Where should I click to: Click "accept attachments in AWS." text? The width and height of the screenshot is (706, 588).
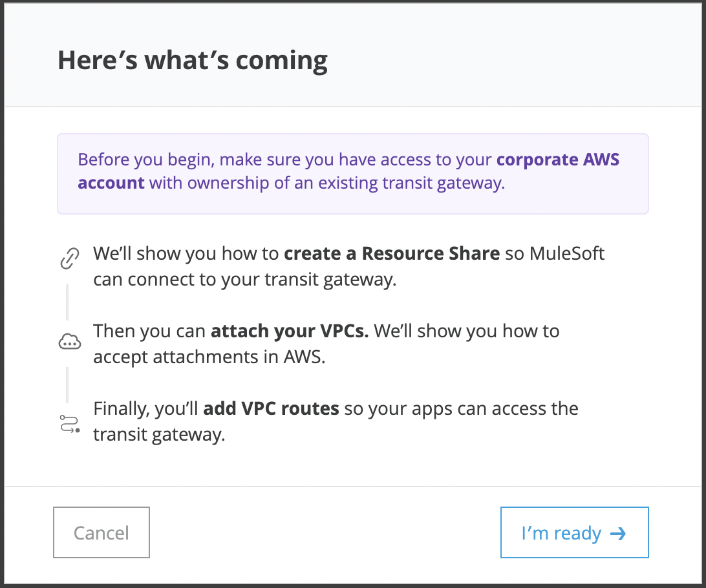pos(209,357)
